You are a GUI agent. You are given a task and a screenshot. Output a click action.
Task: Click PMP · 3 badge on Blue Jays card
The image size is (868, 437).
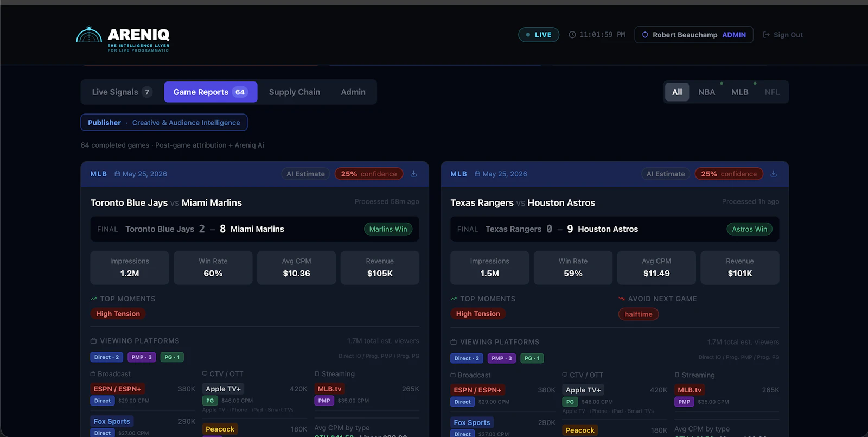[x=142, y=357]
